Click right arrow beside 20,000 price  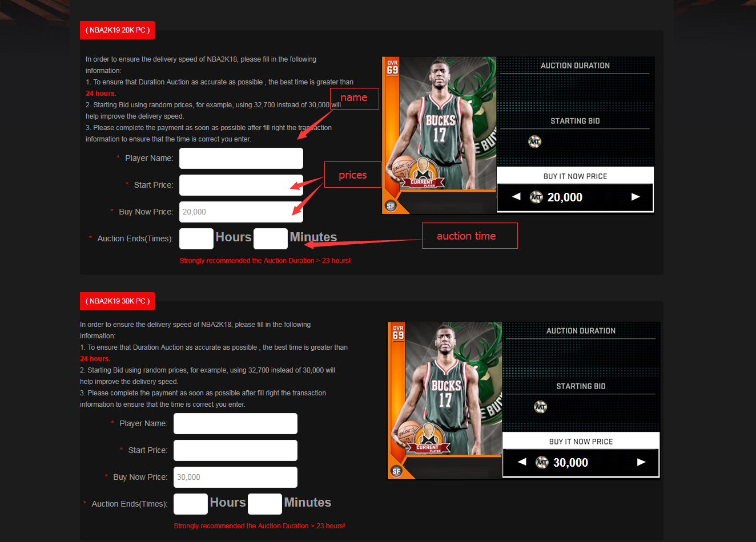point(636,196)
